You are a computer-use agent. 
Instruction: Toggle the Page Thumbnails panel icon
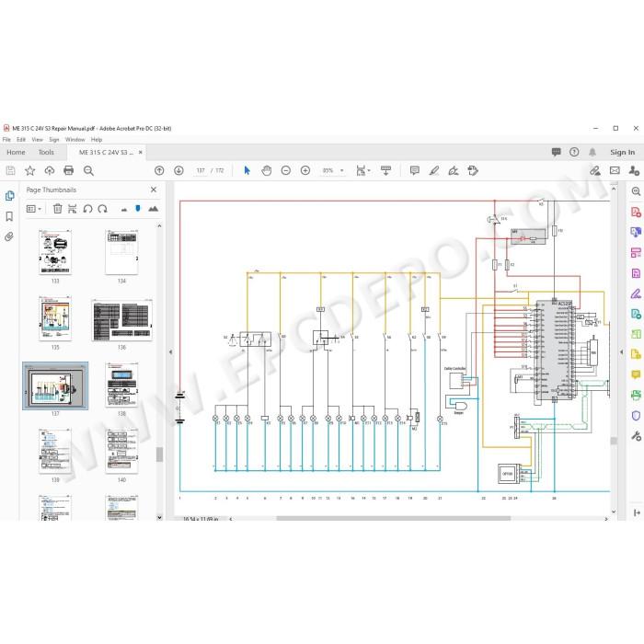[9, 196]
